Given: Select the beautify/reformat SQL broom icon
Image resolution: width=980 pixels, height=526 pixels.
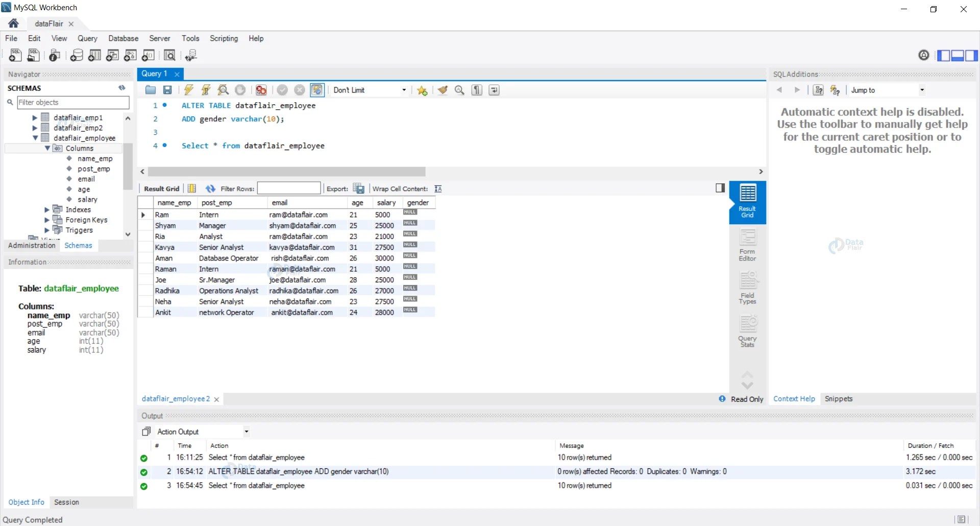Looking at the screenshot, I should coord(442,90).
